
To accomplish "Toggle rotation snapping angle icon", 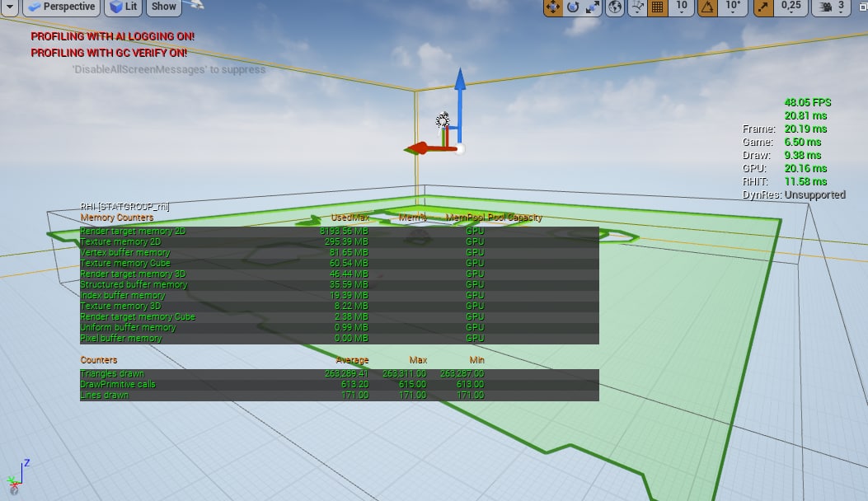I will coord(707,7).
